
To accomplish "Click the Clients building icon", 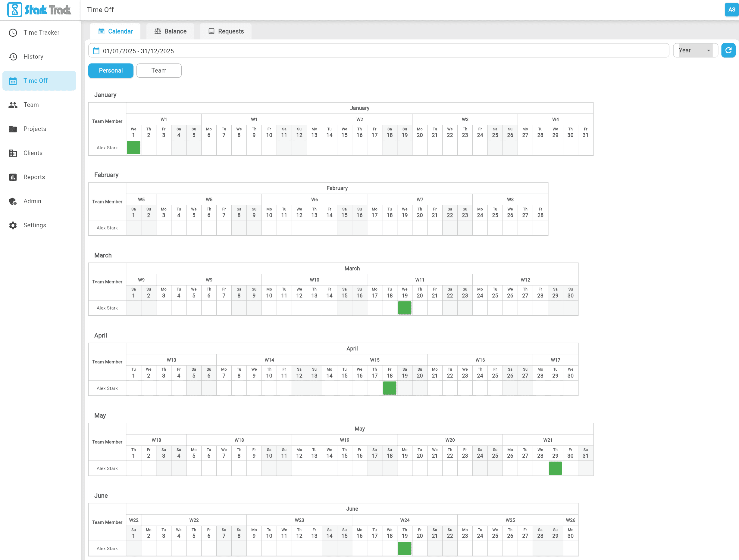I will point(13,153).
